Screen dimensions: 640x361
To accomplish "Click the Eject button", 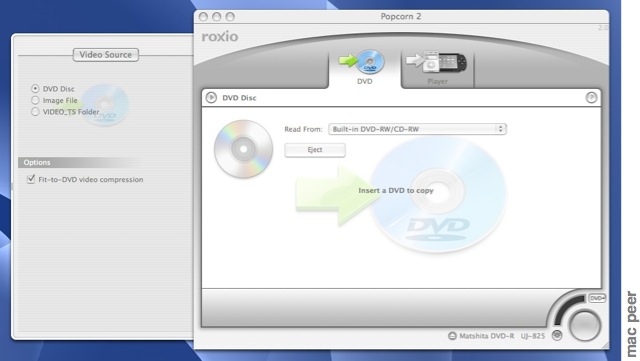I will 315,150.
